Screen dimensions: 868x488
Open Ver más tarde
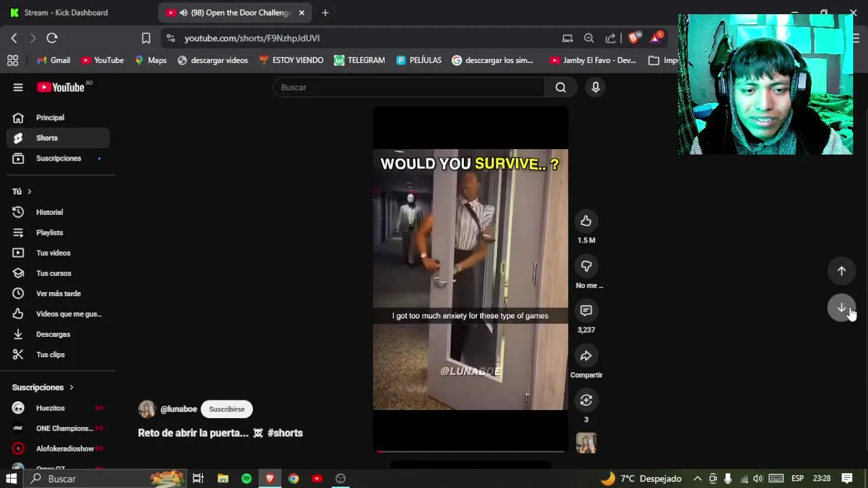tap(58, 293)
